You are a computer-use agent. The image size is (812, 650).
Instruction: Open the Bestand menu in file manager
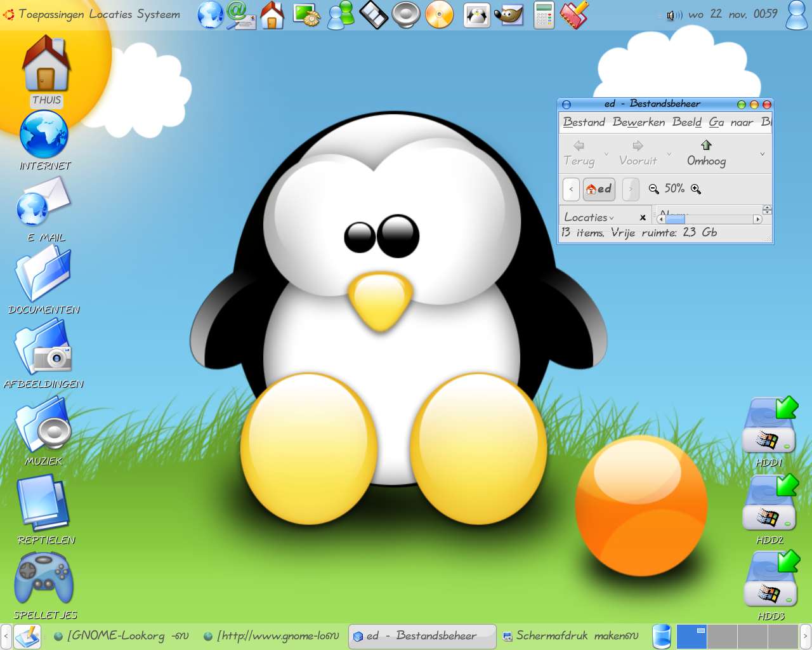[584, 122]
